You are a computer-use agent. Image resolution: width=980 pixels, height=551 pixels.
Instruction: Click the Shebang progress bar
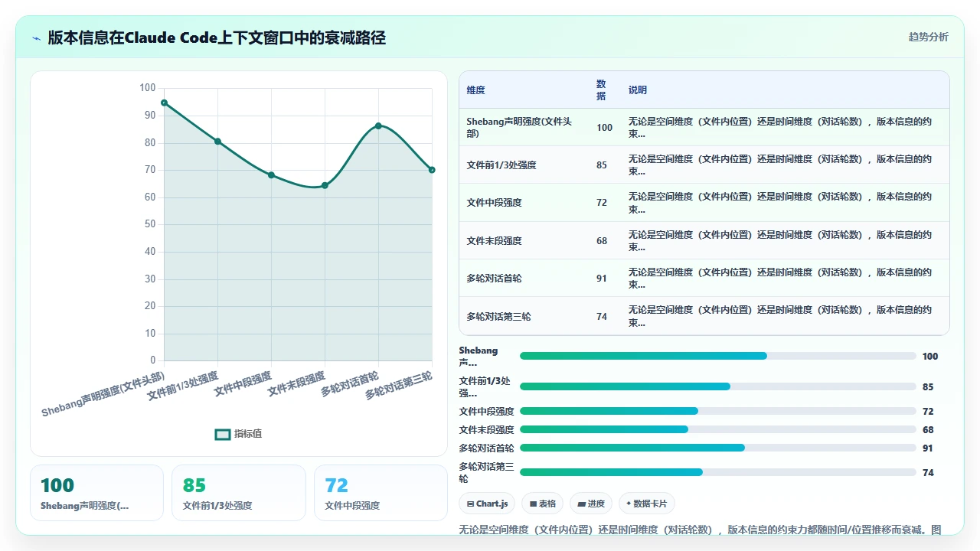tap(718, 356)
